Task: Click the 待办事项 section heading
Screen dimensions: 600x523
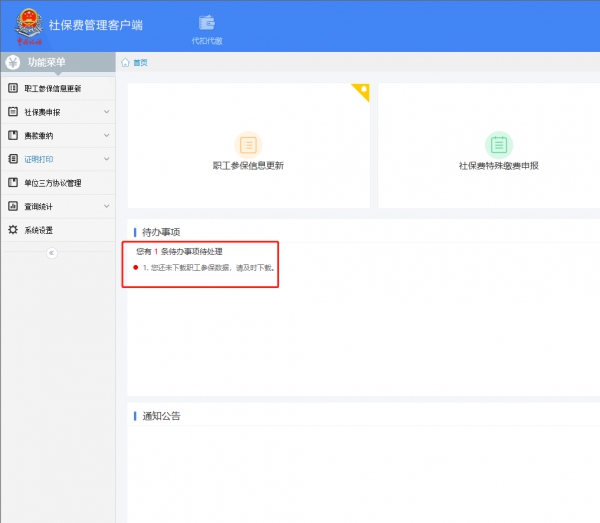Action: [x=161, y=232]
